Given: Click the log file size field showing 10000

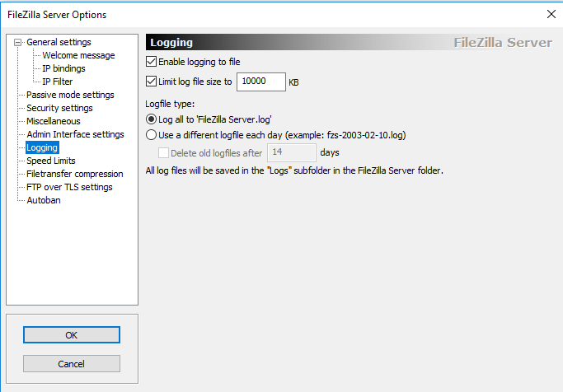Looking at the screenshot, I should 261,82.
